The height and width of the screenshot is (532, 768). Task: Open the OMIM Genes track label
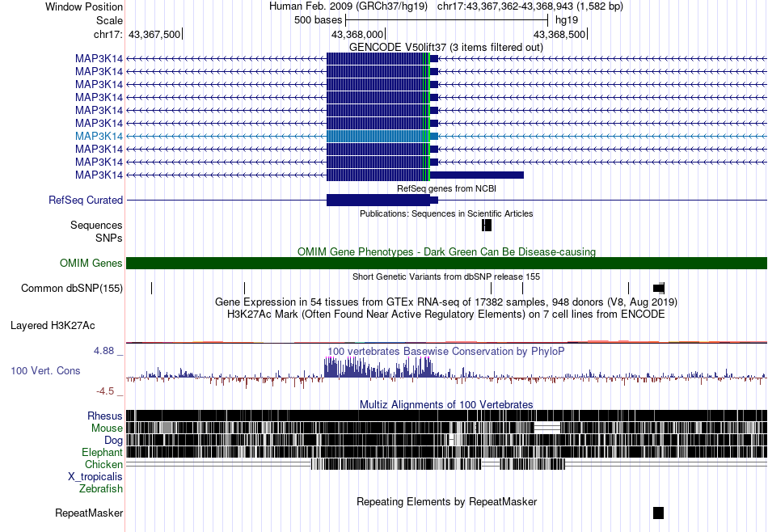(x=91, y=263)
